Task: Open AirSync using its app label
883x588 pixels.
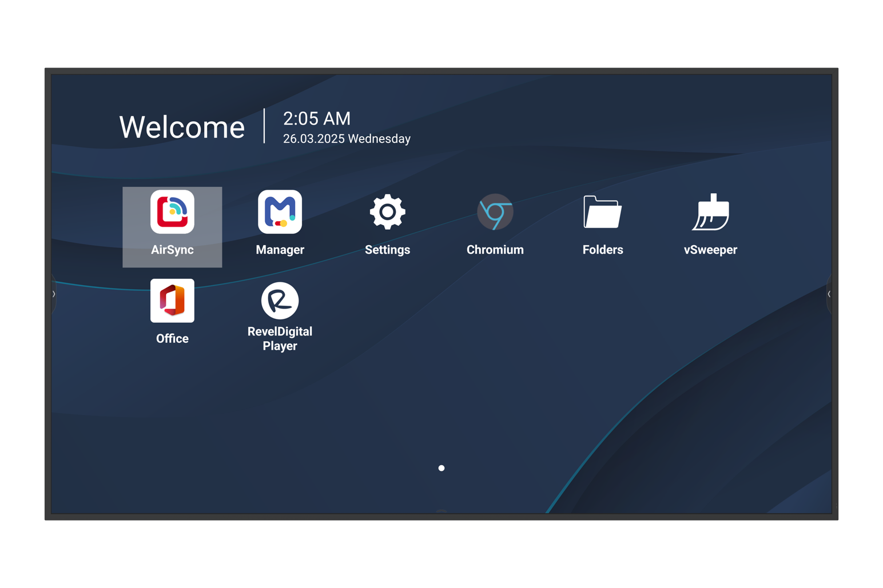Action: [172, 250]
